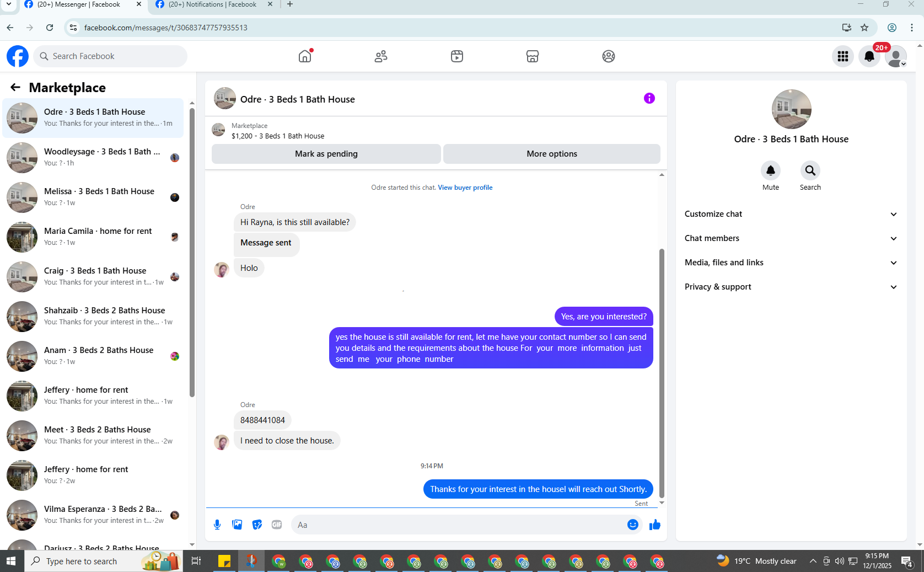Viewport: 924px width, 572px height.
Task: Open the Windows Start menu
Action: pos(11,561)
